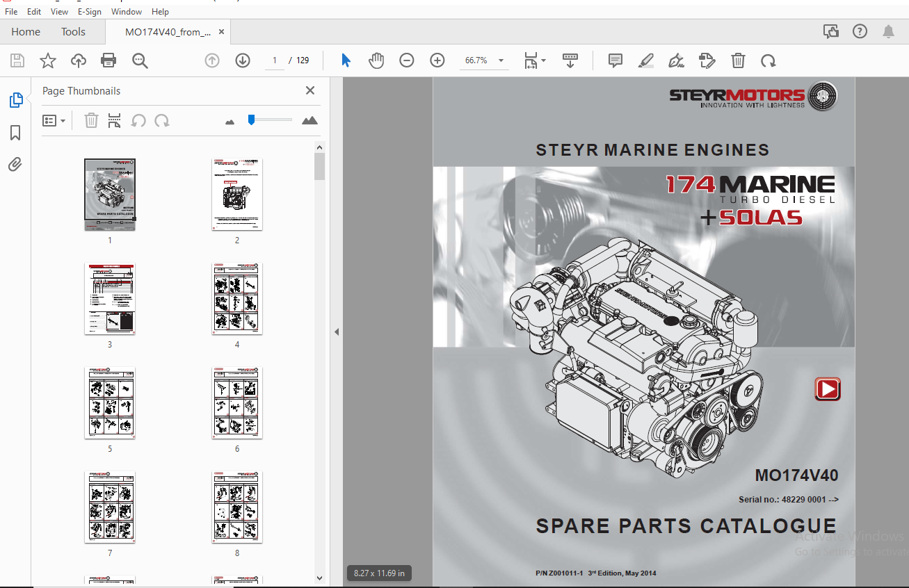Zoom out with minus icon
909x588 pixels.
pyautogui.click(x=407, y=60)
